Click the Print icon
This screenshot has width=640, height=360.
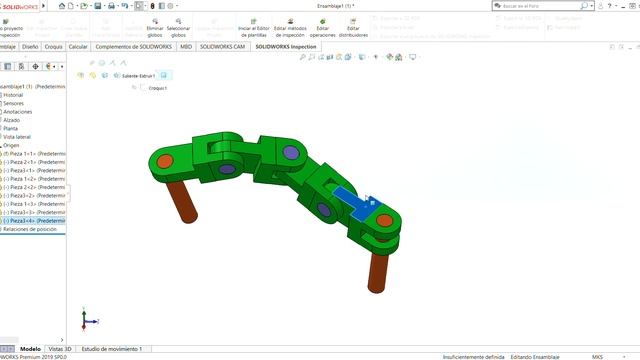111,6
